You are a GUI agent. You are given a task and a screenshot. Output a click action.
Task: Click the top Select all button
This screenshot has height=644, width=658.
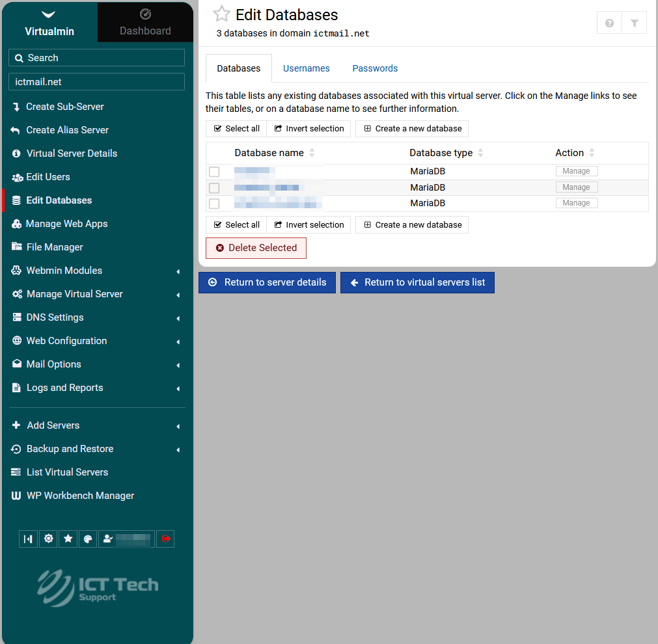[x=236, y=129]
